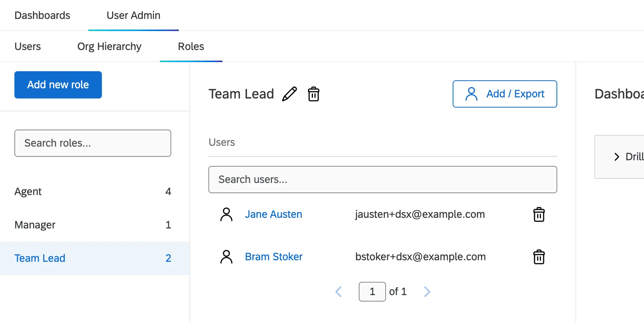Image resolution: width=644 pixels, height=322 pixels.
Task: Click the Add / Export button
Action: [505, 94]
